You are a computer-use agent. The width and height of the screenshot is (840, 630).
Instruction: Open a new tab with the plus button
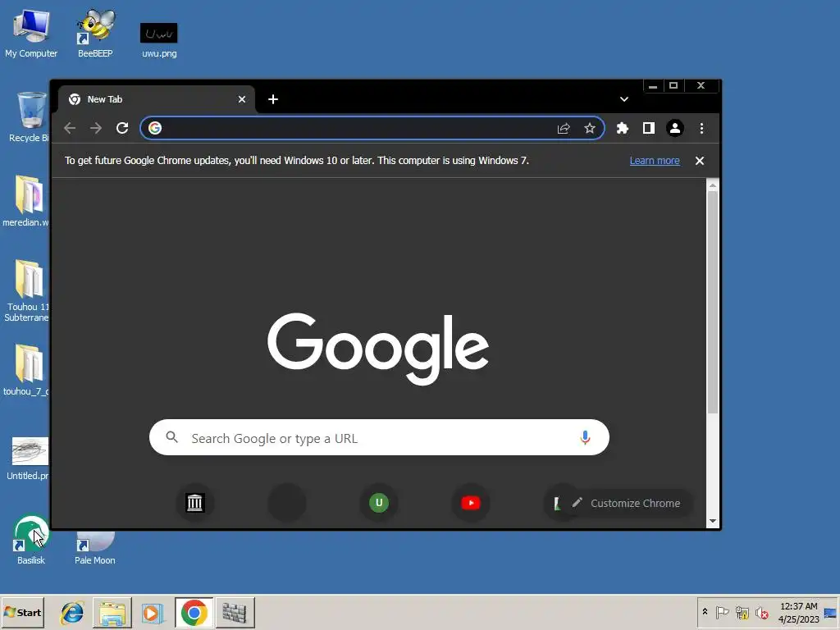[272, 99]
